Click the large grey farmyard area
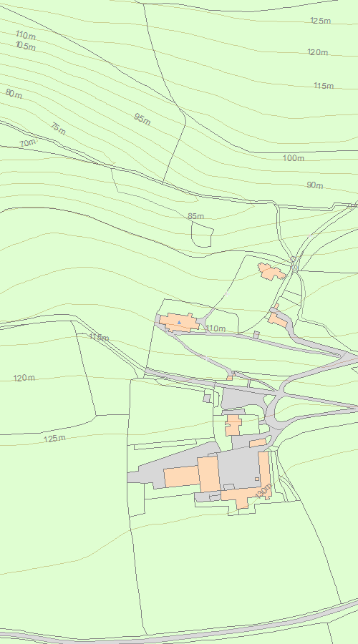 click(238, 468)
